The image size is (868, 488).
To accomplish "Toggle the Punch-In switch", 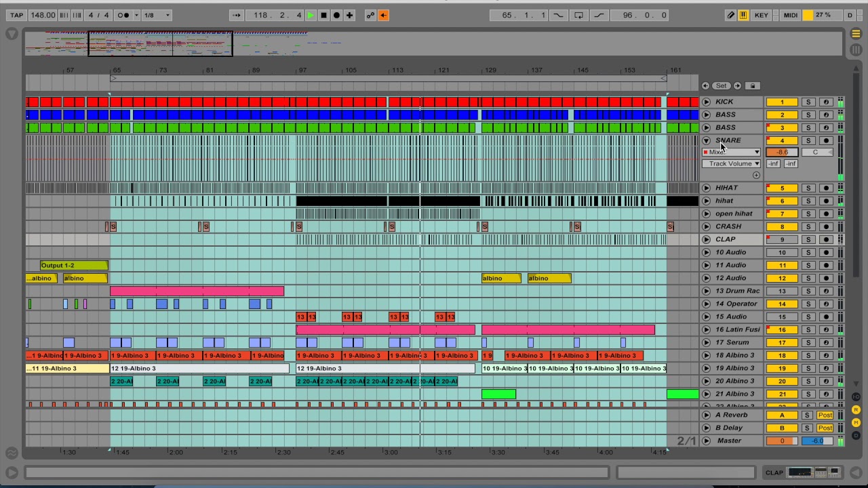I will pyautogui.click(x=557, y=15).
